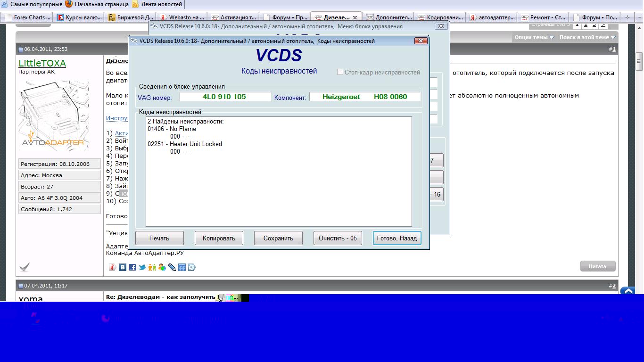Click the new tab plus icon

point(627,17)
